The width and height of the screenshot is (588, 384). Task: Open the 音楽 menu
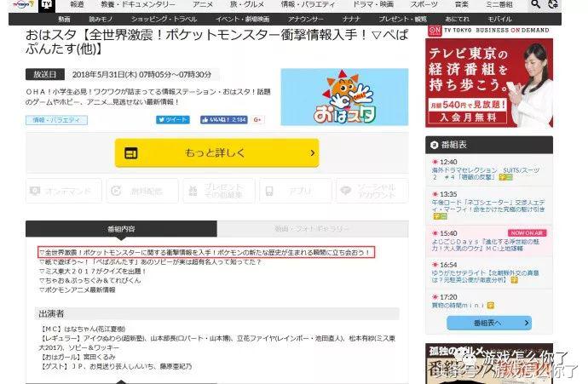click(x=461, y=4)
